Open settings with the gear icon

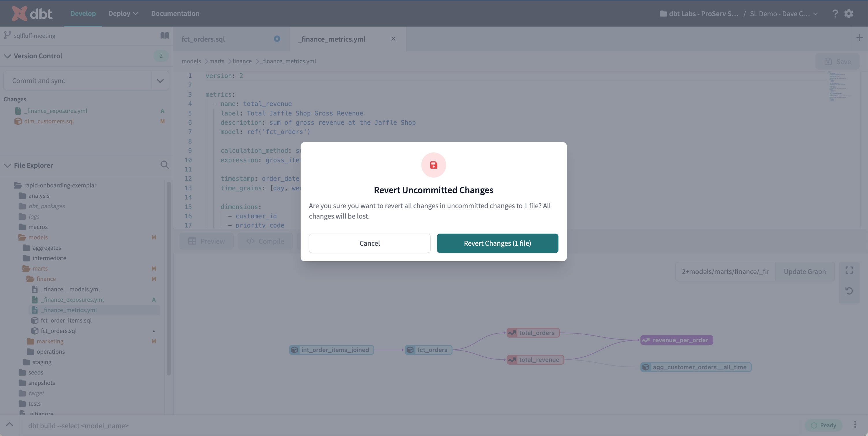tap(849, 14)
